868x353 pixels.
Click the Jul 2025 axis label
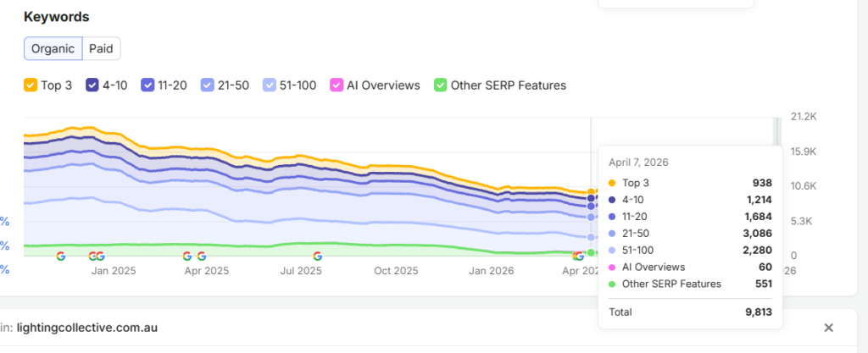click(x=301, y=271)
